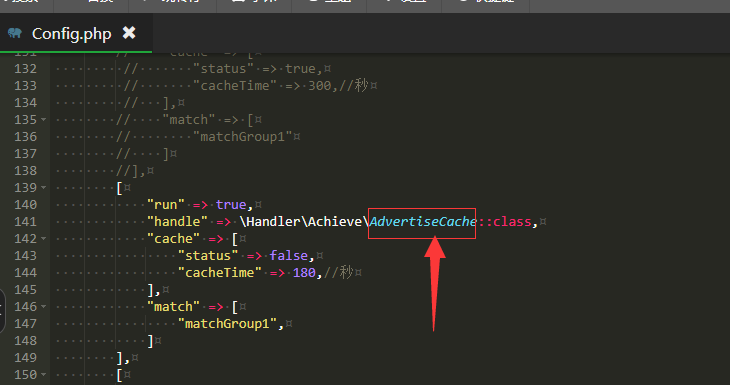Select line number 132 in gutter
This screenshot has height=385, width=730.
tap(25, 69)
